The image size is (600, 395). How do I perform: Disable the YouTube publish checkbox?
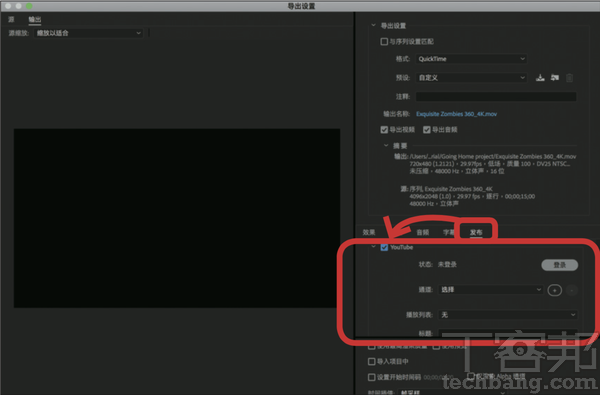pyautogui.click(x=384, y=247)
